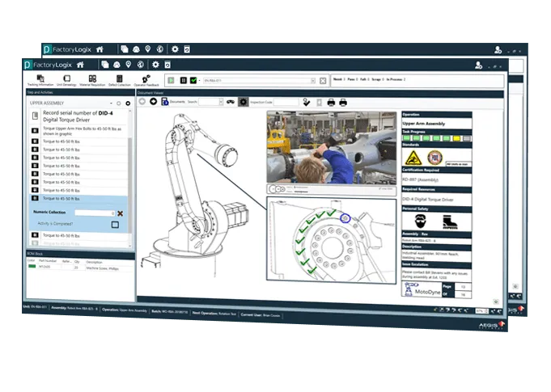This screenshot has height=392, width=551.
Task: Go home in the back FactoryLogix window
Action: click(100, 49)
